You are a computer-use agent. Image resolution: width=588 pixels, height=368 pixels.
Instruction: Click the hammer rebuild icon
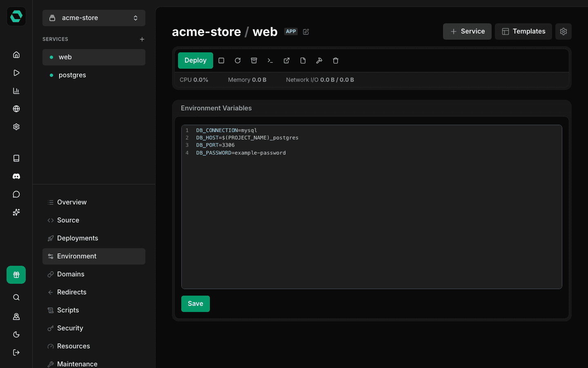(x=319, y=61)
